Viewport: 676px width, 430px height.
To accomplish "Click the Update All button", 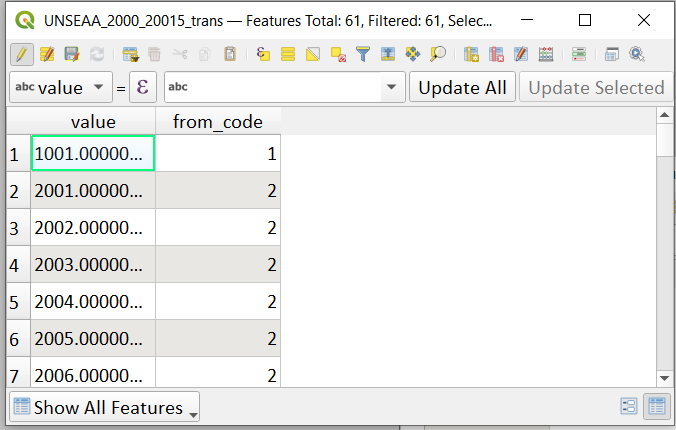I will click(x=462, y=87).
